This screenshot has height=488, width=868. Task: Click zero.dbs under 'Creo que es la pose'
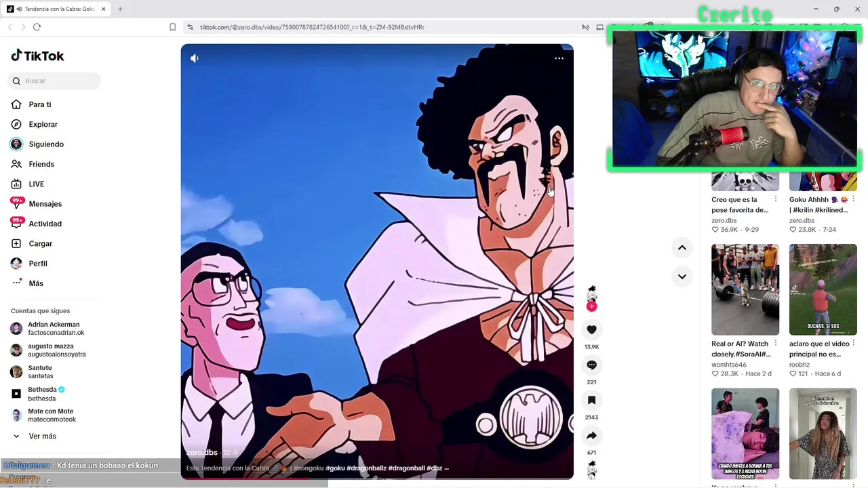tap(724, 220)
